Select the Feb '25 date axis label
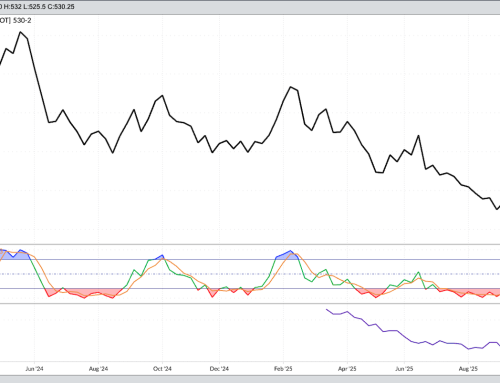This screenshot has height=383, width=500. click(x=283, y=369)
